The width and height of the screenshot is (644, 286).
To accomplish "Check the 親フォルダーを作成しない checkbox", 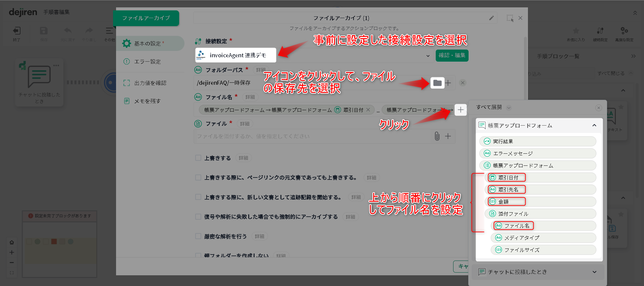I will point(198,255).
